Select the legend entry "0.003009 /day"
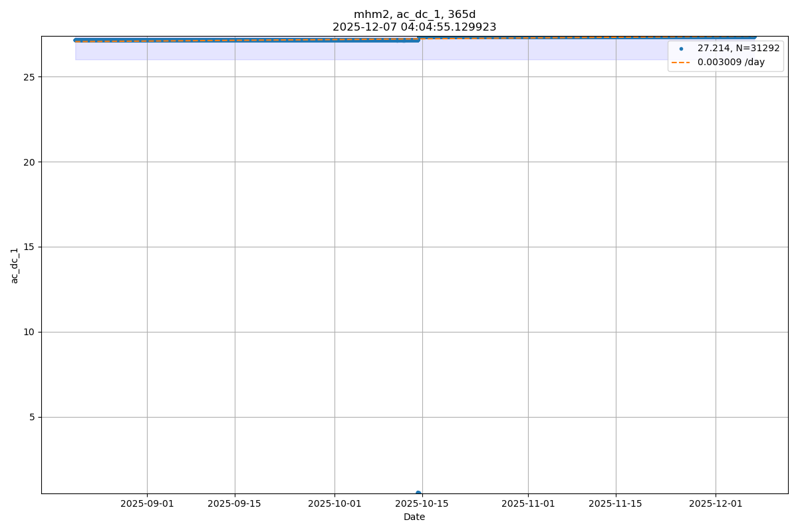This screenshot has height=532, width=798. tap(731, 62)
